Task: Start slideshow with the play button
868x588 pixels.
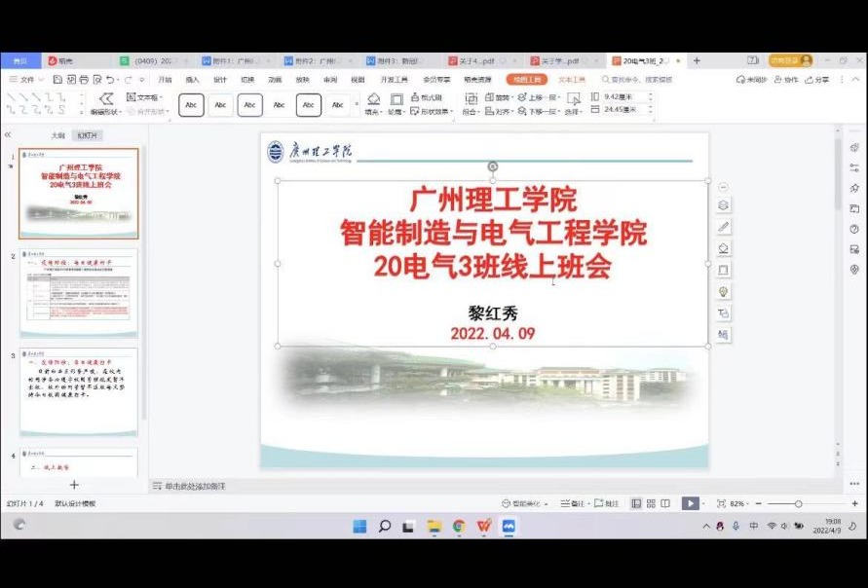Action: pos(690,503)
